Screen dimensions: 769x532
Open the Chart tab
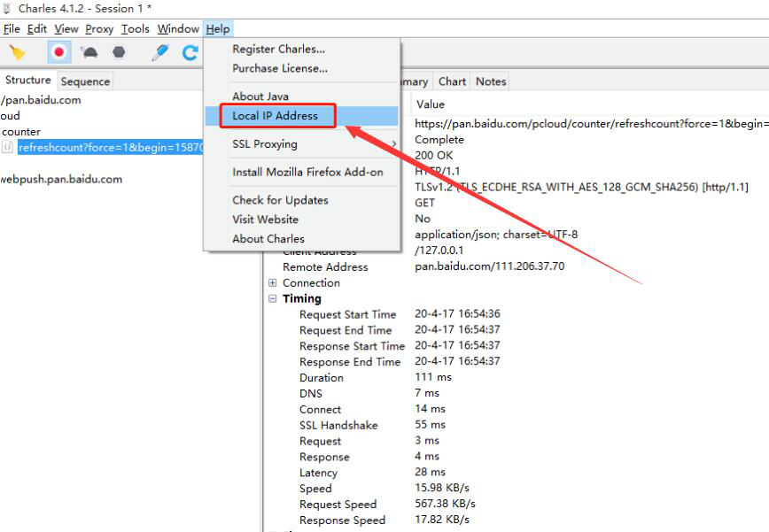452,81
